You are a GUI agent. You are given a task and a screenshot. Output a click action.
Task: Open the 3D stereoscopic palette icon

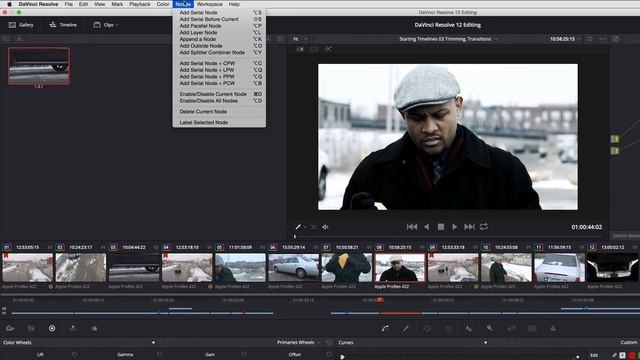point(532,328)
